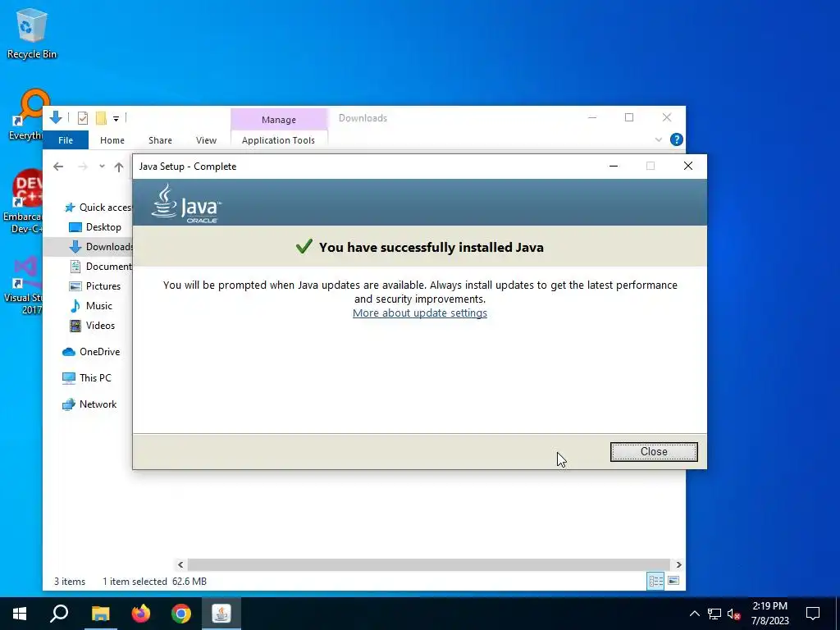Select This PC in navigation pane
This screenshot has height=630, width=840.
pyautogui.click(x=87, y=378)
